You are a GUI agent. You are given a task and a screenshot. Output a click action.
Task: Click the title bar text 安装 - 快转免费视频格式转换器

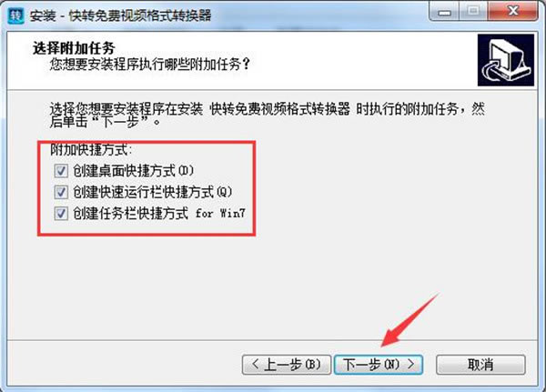[120, 15]
